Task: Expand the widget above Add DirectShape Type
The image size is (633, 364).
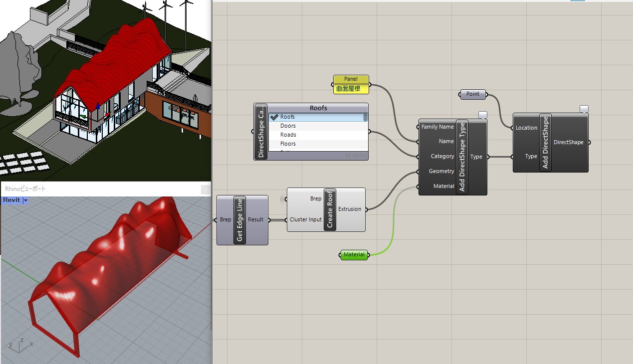Action: [x=482, y=114]
